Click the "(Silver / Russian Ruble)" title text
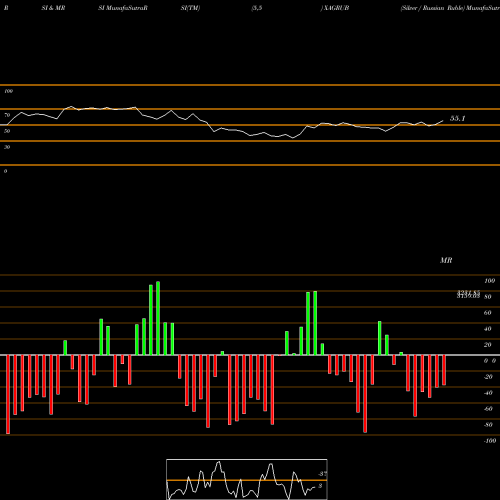 tap(433, 8)
